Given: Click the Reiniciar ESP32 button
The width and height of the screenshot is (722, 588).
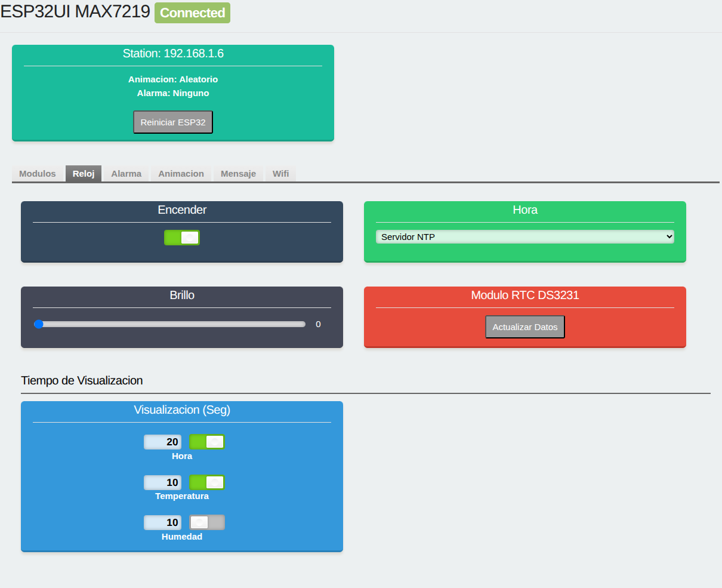Looking at the screenshot, I should pyautogui.click(x=173, y=122).
